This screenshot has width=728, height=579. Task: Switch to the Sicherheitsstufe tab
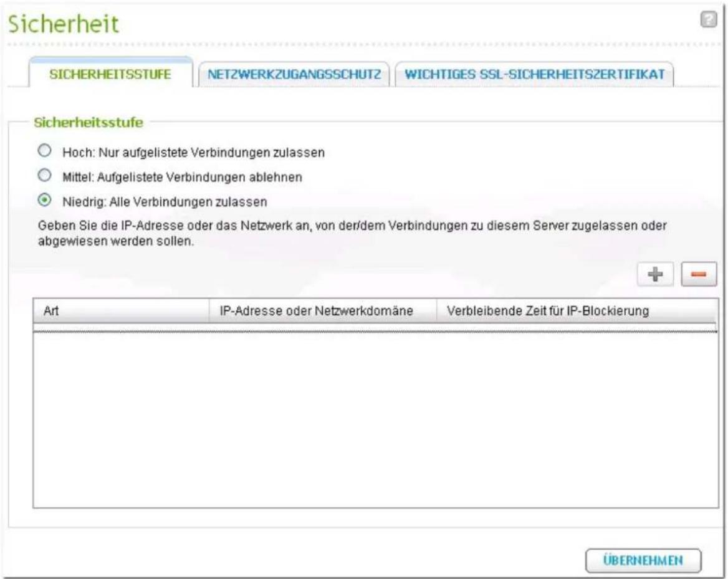(x=110, y=74)
